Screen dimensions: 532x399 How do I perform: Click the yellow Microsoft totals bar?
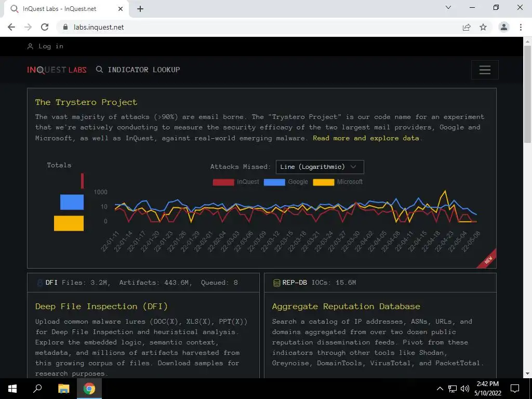click(x=69, y=223)
